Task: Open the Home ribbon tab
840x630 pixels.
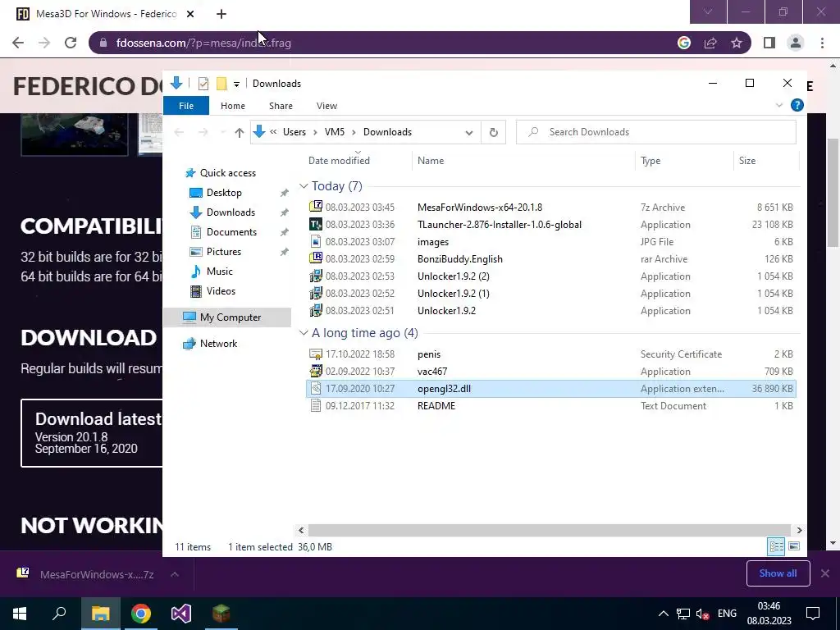Action: click(x=232, y=106)
